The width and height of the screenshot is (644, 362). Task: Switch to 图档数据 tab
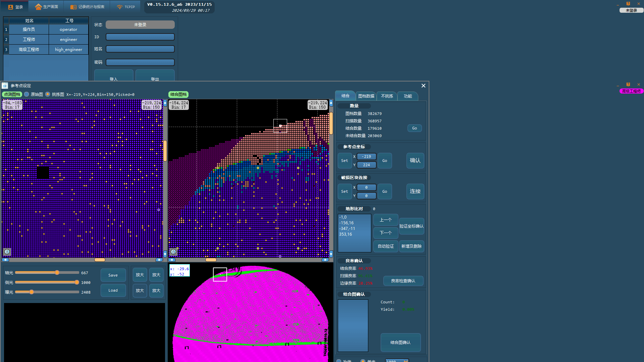coord(366,96)
